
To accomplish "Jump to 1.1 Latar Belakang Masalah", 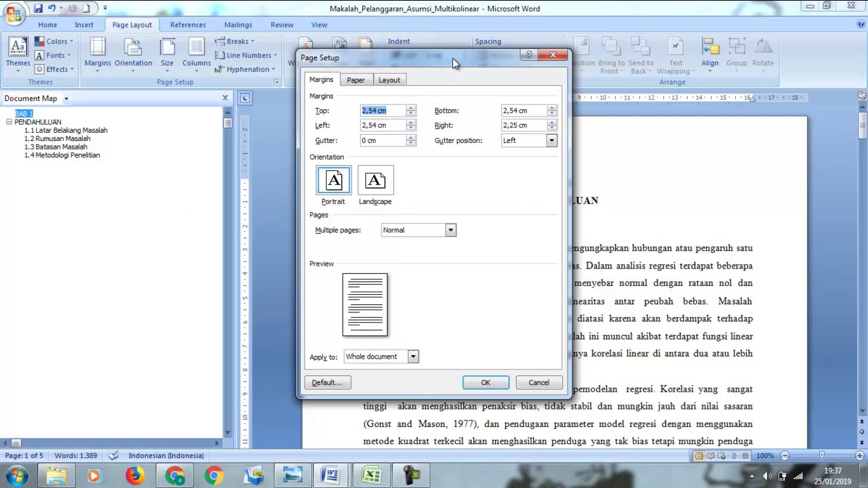I will [x=66, y=130].
